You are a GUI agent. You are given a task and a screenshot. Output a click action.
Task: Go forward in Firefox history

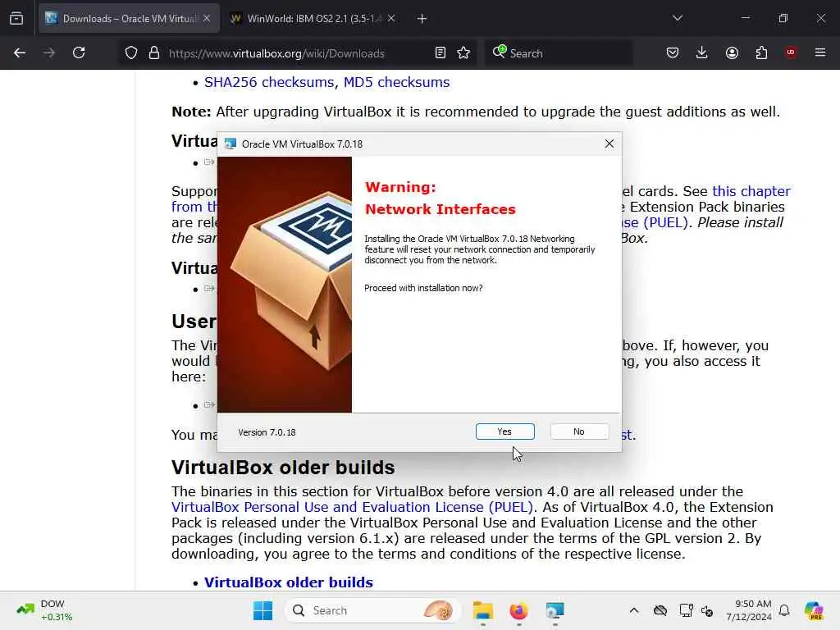pyautogui.click(x=49, y=52)
